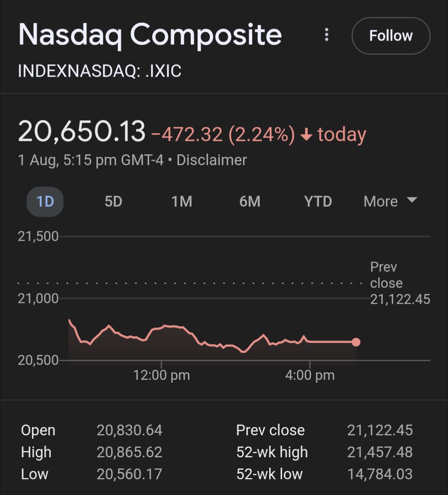The height and width of the screenshot is (495, 448).
Task: Click the Prev close label on chart
Action: (x=386, y=275)
